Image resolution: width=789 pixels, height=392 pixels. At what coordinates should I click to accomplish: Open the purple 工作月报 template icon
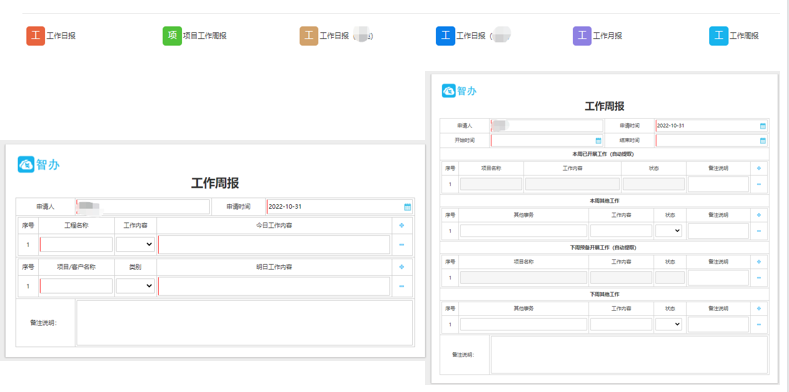(x=582, y=36)
